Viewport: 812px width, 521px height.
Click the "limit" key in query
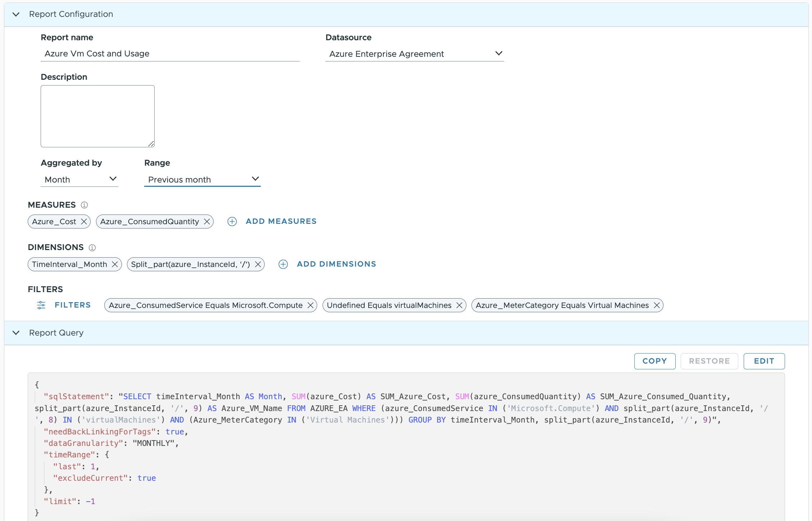click(60, 502)
